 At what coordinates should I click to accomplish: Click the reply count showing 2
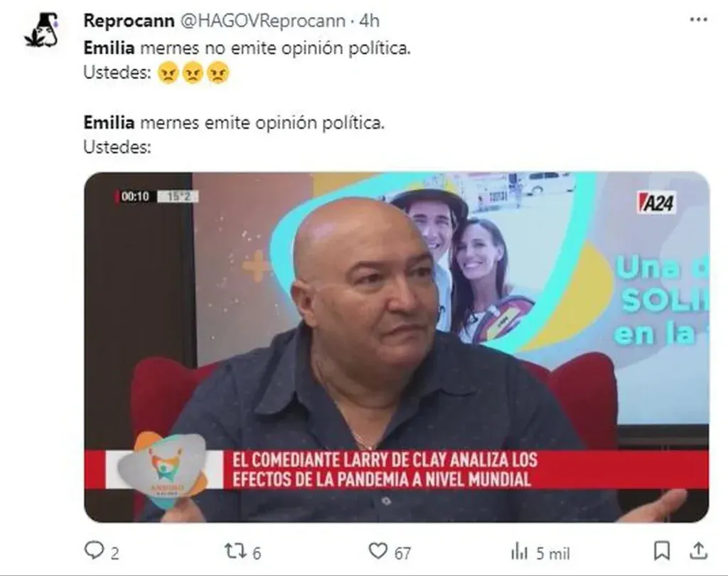point(115,553)
